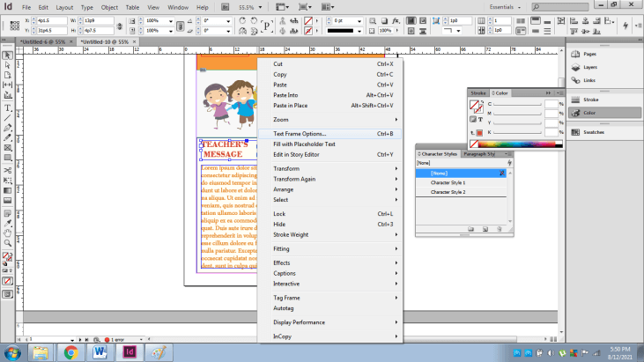Open the Links panel
Screen dimensions: 644x362
tap(588, 80)
